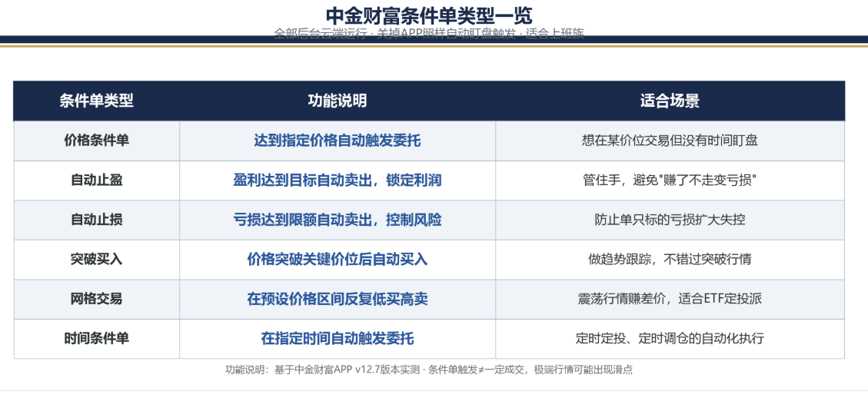Click the 做趋势跟踪，不错过突破行情 cell

coord(670,260)
